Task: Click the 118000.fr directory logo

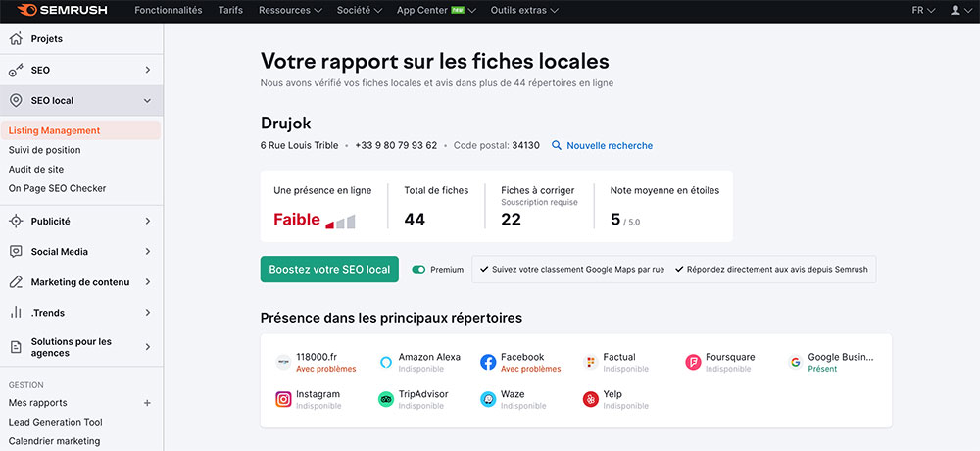Action: click(x=284, y=362)
